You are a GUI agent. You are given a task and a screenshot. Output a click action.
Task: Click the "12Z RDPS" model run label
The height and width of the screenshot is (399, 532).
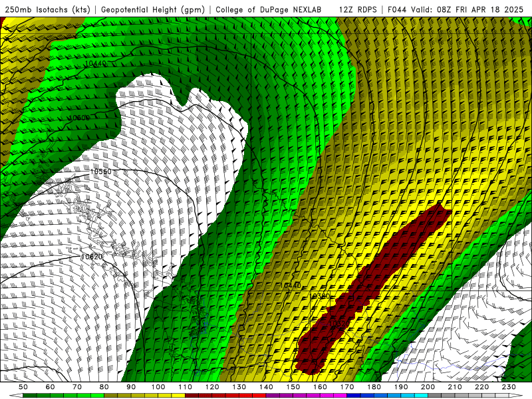pyautogui.click(x=359, y=10)
